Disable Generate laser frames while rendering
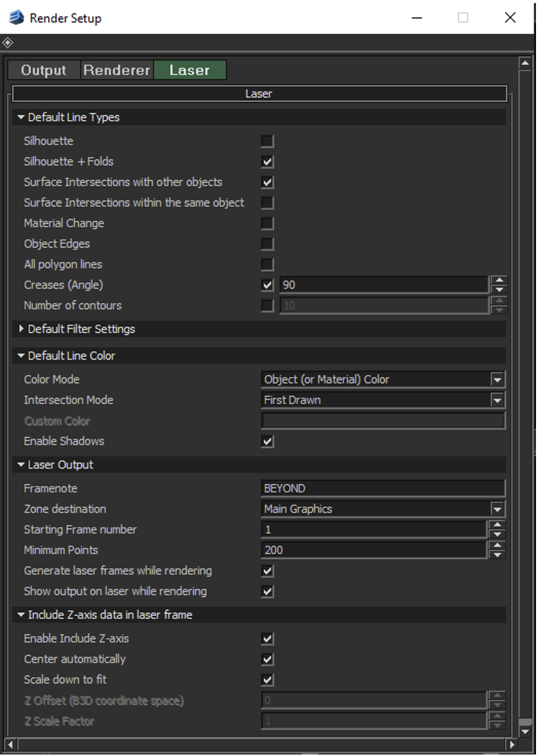This screenshot has width=538, height=756. tap(267, 571)
